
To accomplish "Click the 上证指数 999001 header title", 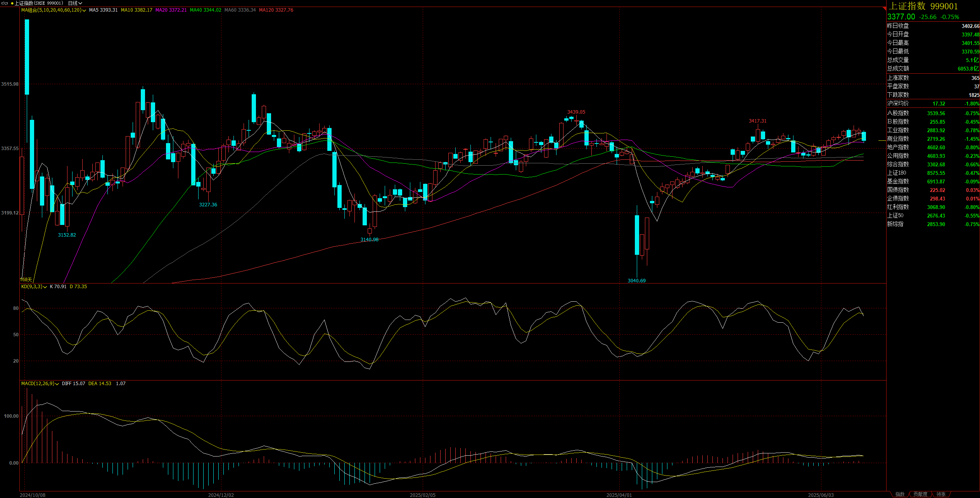I will [922, 6].
